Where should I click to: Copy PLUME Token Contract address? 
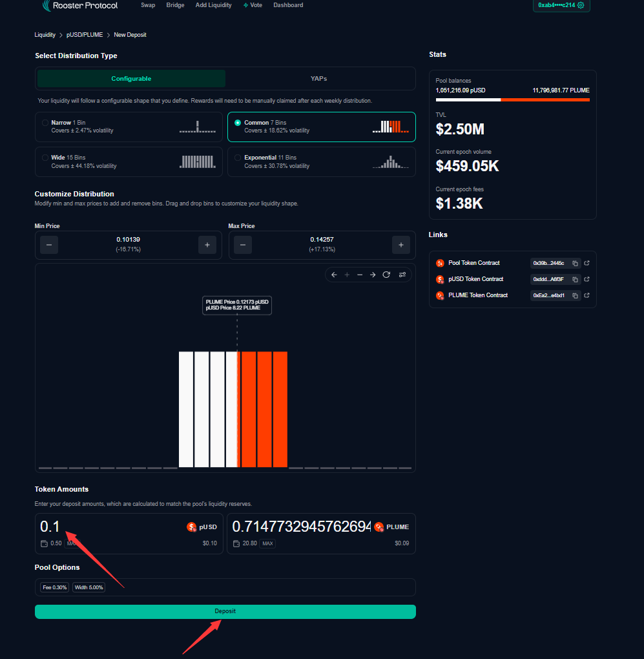tap(575, 295)
